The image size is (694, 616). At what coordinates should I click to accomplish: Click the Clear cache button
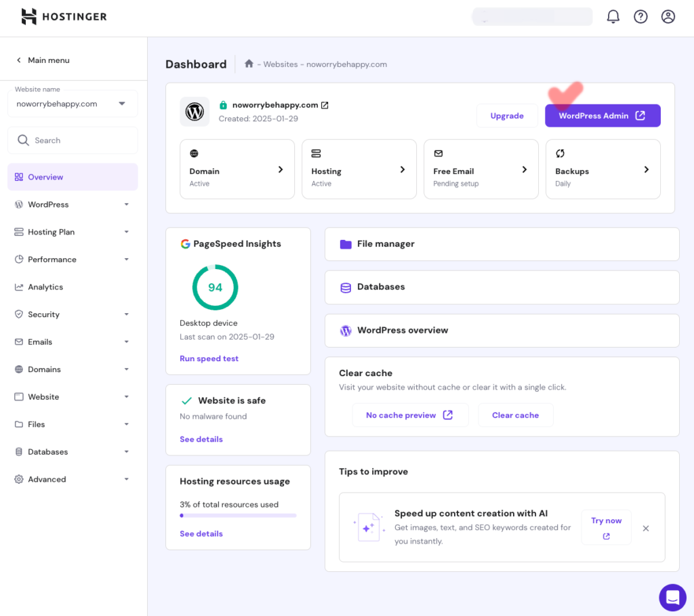point(515,415)
